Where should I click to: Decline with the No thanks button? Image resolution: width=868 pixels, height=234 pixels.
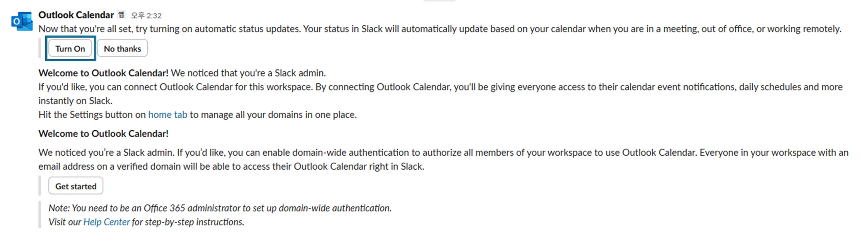(122, 49)
